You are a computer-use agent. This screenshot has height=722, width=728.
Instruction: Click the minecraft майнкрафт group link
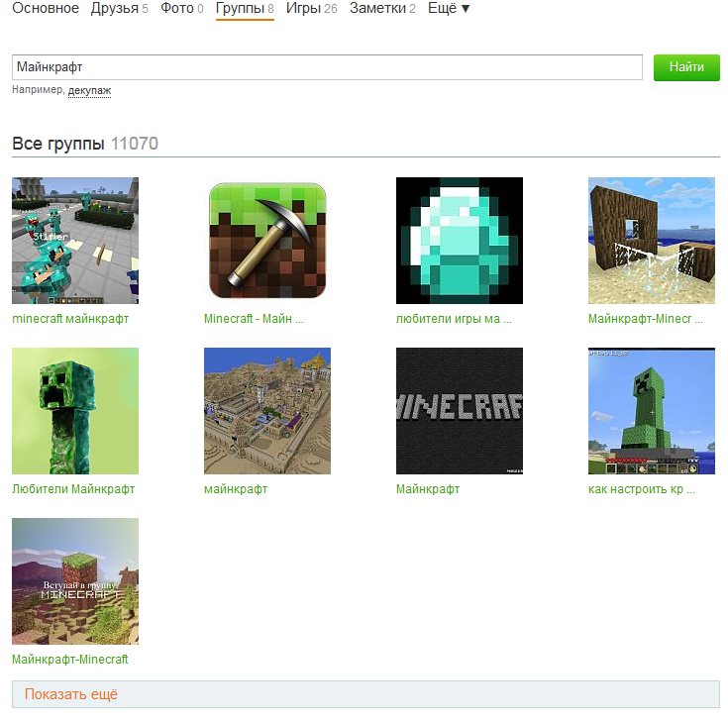[70, 319]
